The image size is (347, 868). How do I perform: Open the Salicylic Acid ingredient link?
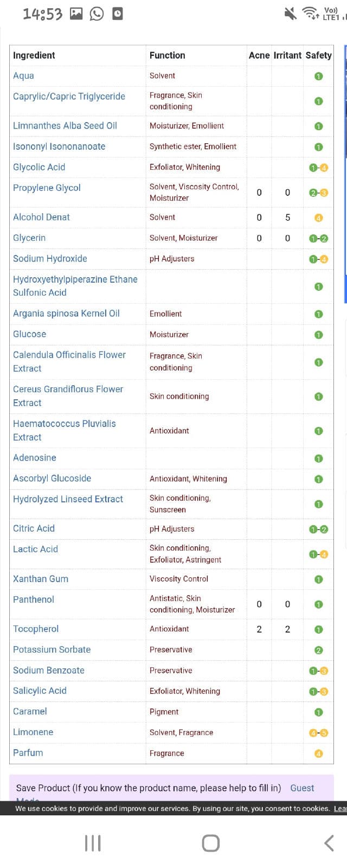tap(40, 691)
